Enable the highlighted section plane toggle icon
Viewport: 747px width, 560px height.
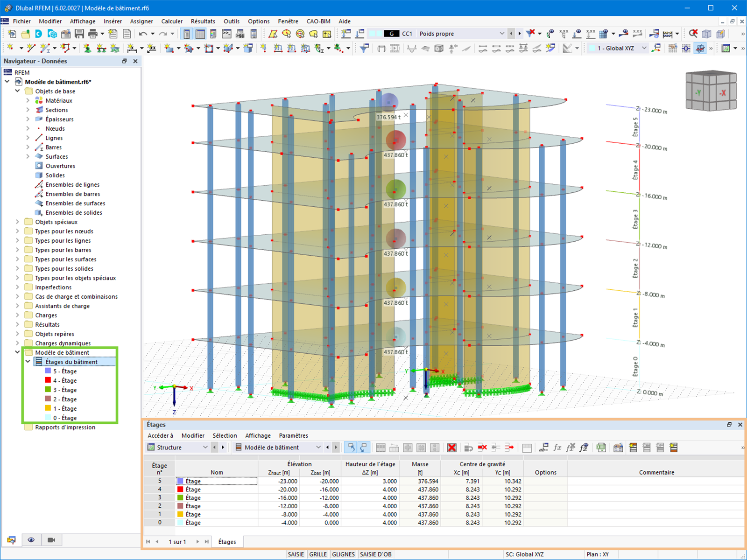pos(700,48)
